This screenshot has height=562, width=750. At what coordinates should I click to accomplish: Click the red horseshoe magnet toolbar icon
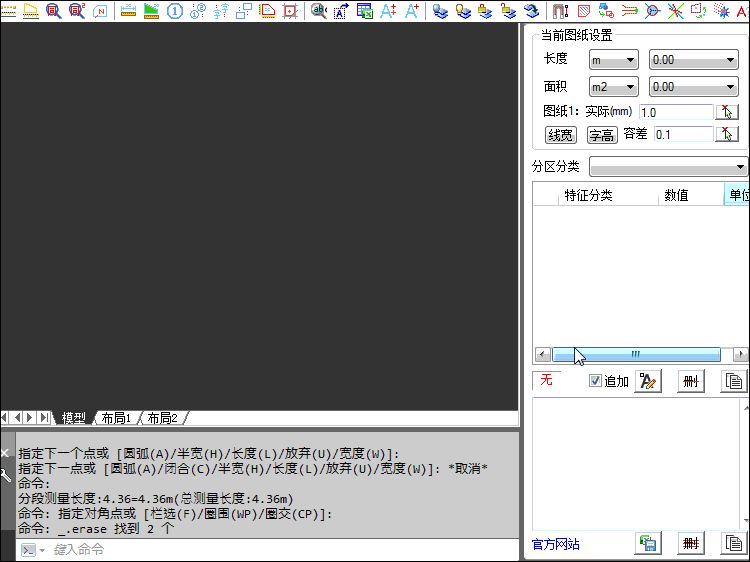click(560, 11)
